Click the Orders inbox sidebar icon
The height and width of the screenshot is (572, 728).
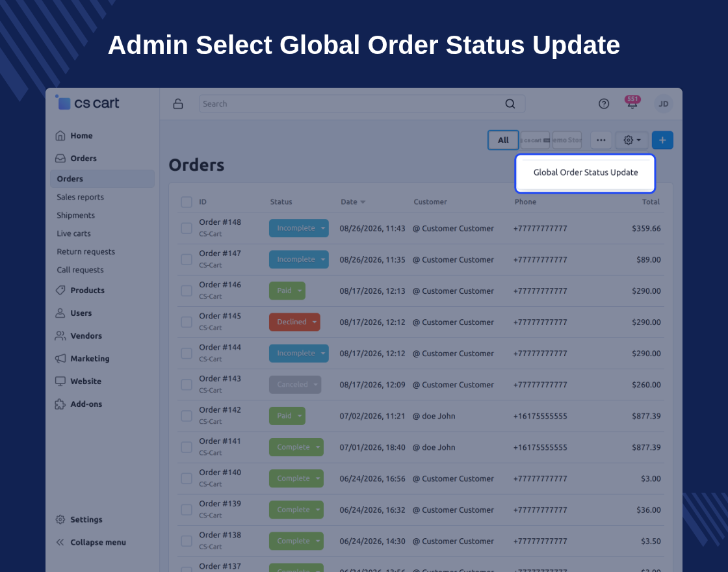60,159
